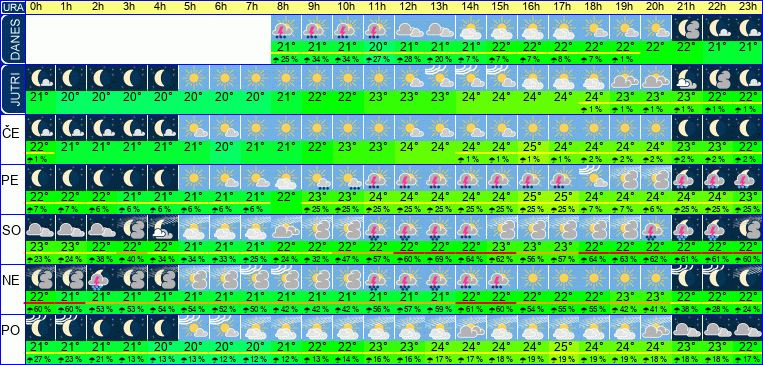
Task: Click the 12h column header
Action: pos(408,7)
